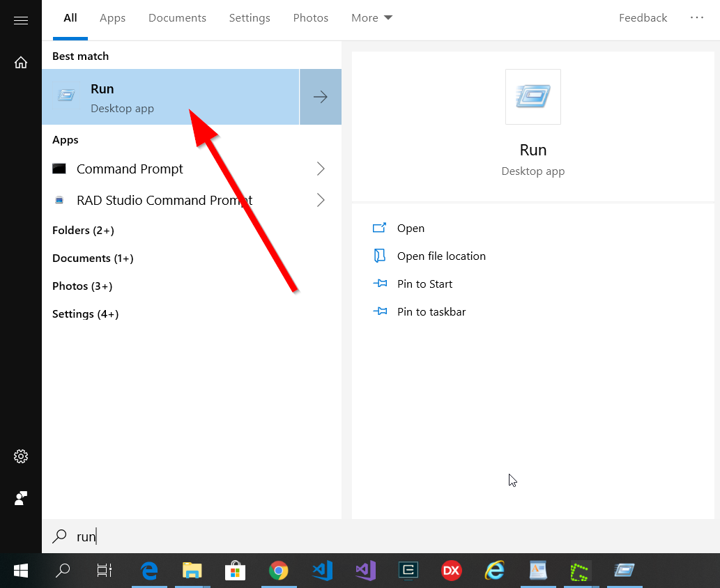Open the Settings gear in the sidebar
Viewport: 720px width, 588px height.
click(21, 456)
